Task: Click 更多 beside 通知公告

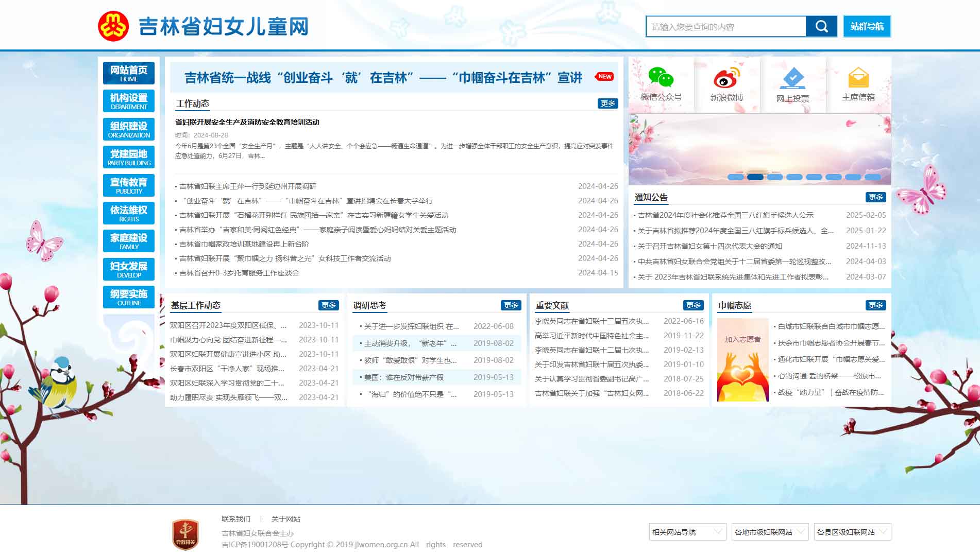Action: 875,197
